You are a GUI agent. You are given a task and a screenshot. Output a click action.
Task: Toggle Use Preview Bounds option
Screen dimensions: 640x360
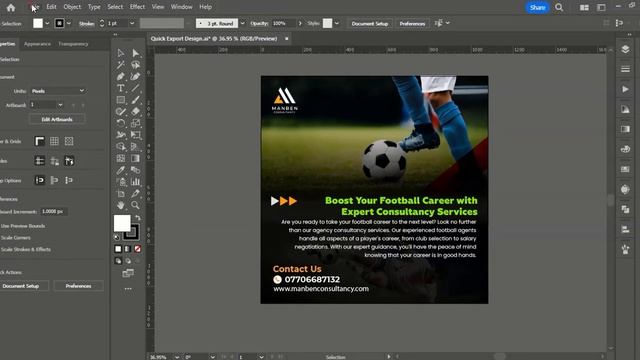click(23, 226)
